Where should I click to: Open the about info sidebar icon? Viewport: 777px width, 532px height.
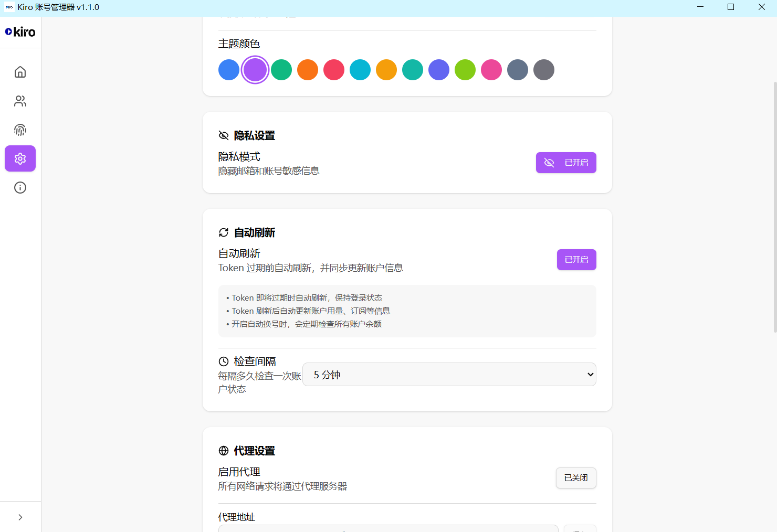point(20,187)
